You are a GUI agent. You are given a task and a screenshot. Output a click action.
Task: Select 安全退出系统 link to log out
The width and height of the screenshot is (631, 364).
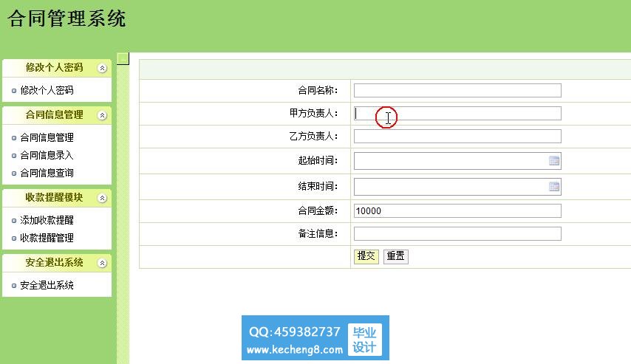pyautogui.click(x=47, y=285)
